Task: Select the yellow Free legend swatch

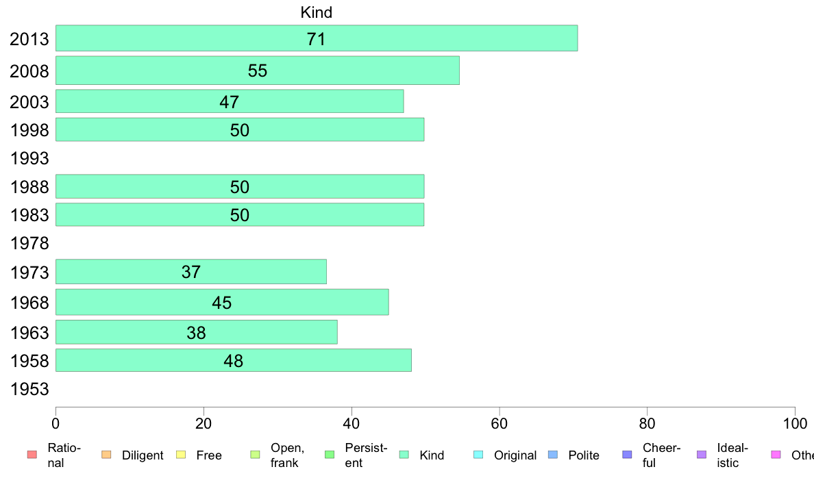Action: pos(181,455)
